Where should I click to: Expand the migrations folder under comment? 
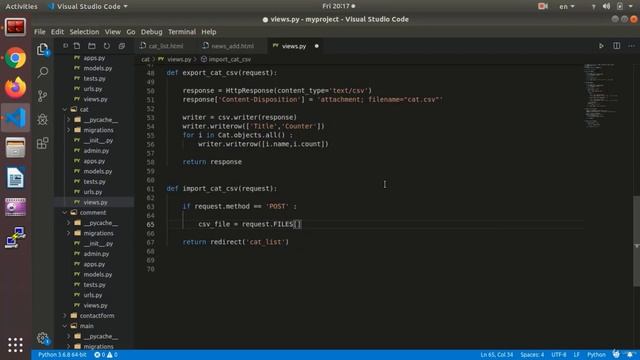(x=69, y=233)
